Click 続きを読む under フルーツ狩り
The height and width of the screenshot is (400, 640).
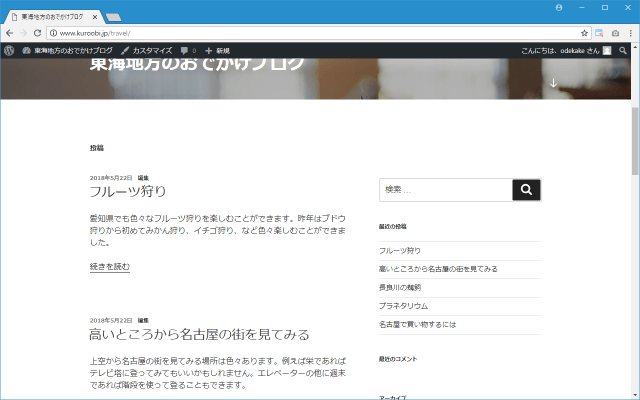tap(110, 267)
